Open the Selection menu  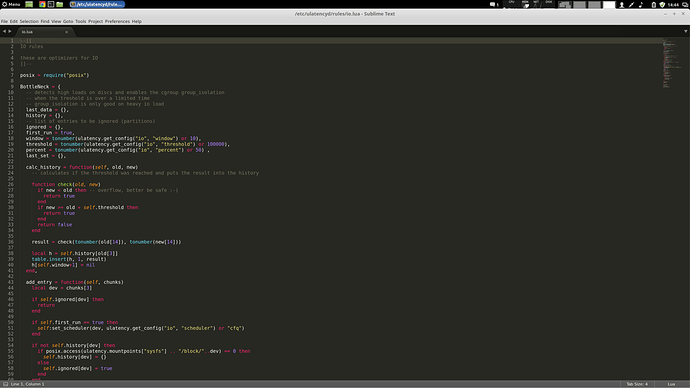pyautogui.click(x=29, y=21)
